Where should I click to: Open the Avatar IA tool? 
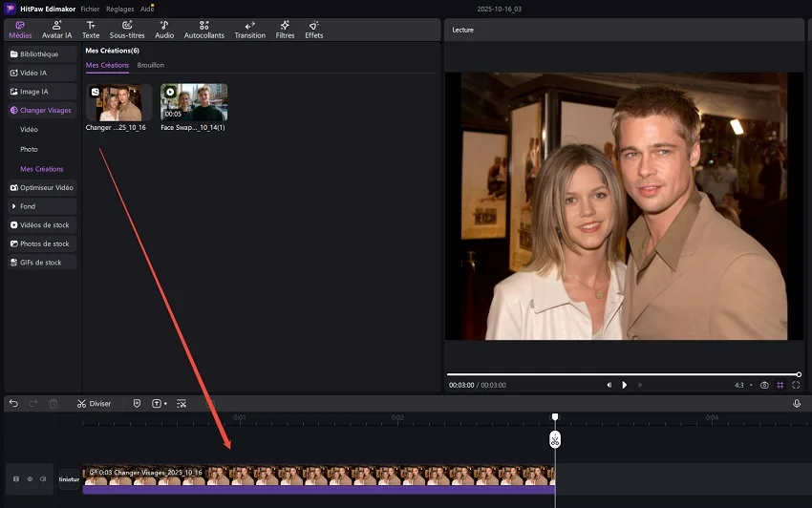click(x=56, y=29)
